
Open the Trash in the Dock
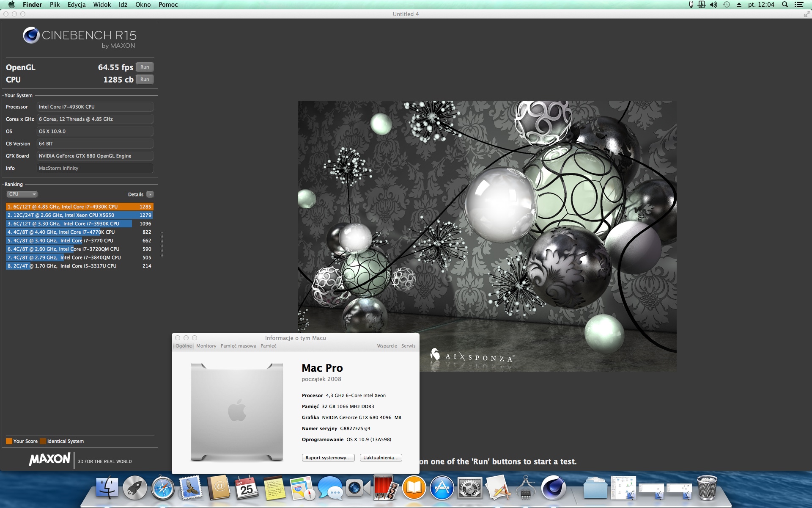click(x=707, y=488)
